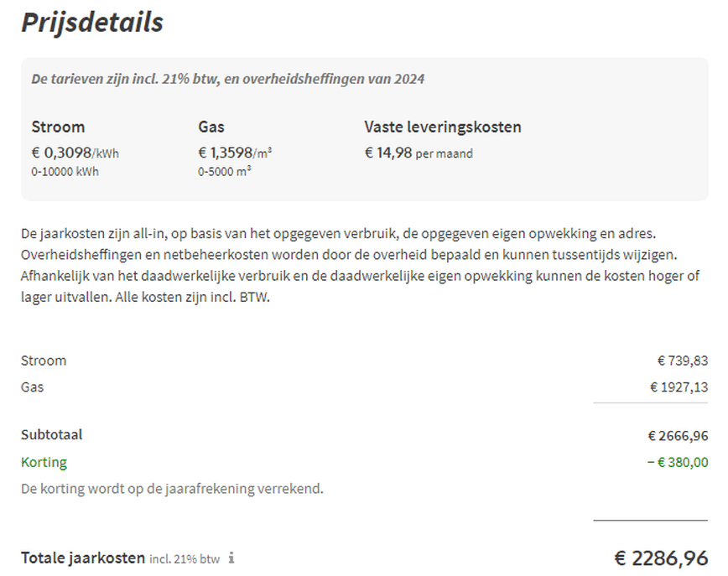Click the Gas row label in the cost list

click(33, 387)
